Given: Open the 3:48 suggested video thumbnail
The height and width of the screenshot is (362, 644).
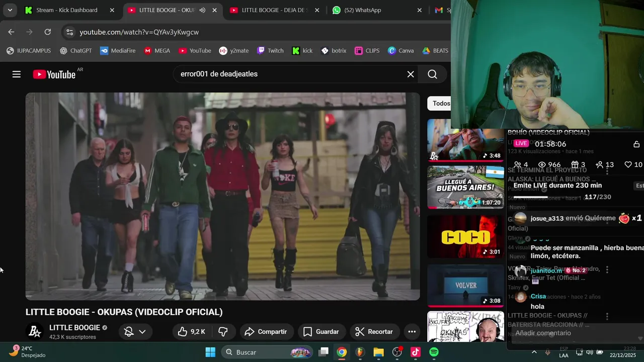Looking at the screenshot, I should tap(465, 140).
